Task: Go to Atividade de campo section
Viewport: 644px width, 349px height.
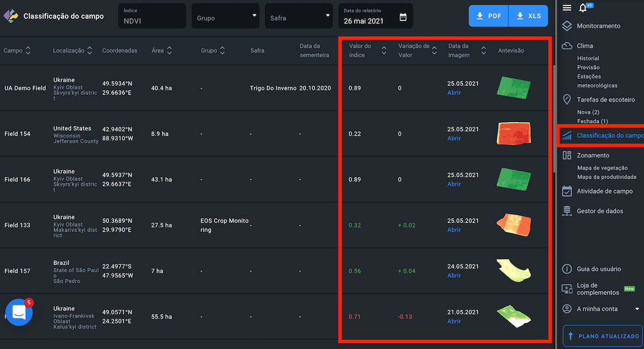Action: [604, 191]
